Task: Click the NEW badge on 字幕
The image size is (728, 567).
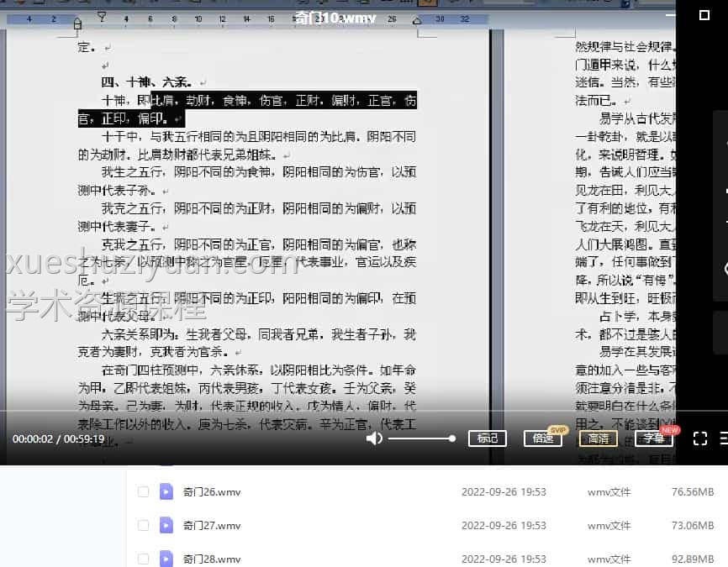Action: click(669, 429)
